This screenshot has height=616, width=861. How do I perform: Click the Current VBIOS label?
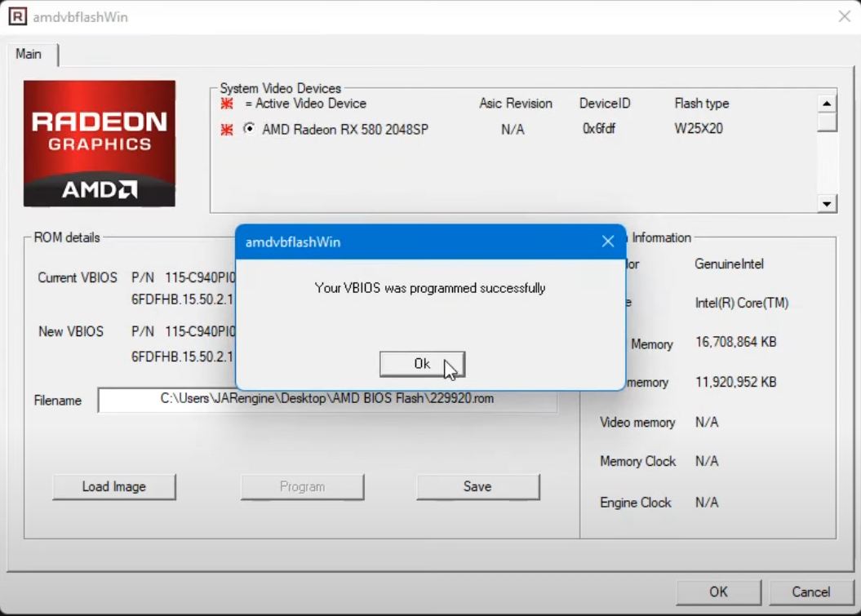[x=78, y=277]
